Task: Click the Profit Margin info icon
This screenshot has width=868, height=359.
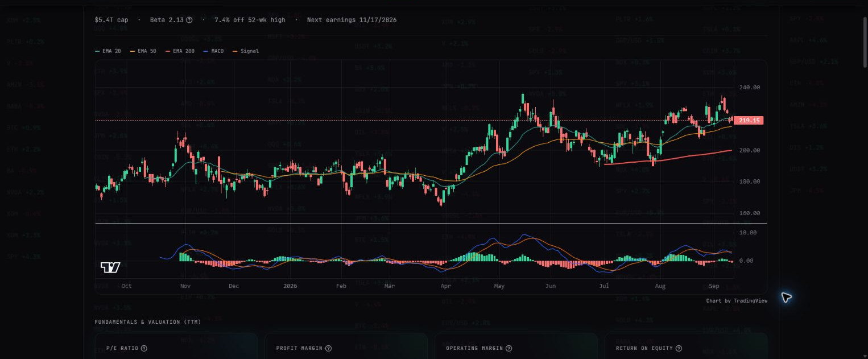Action: pos(328,348)
